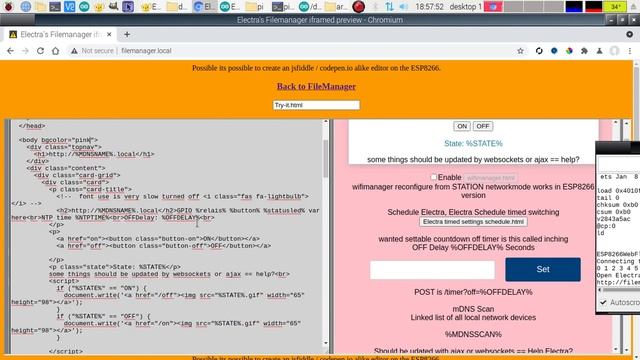
Task: Switch to the 'pi...' terminal taskbar window
Action: [x=283, y=6]
